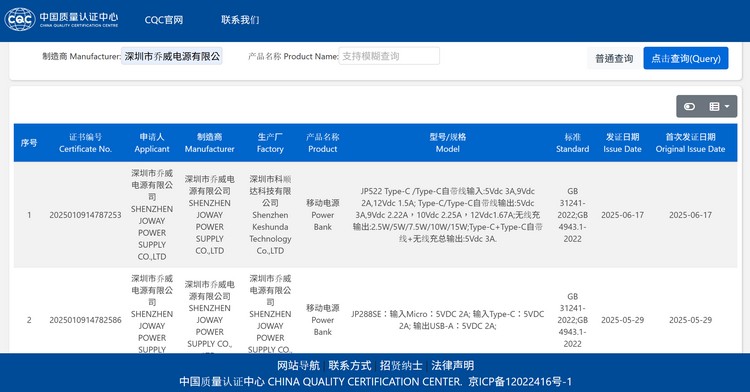Open the 联系我们 menu item
Image resolution: width=750 pixels, height=392 pixels.
click(x=240, y=20)
